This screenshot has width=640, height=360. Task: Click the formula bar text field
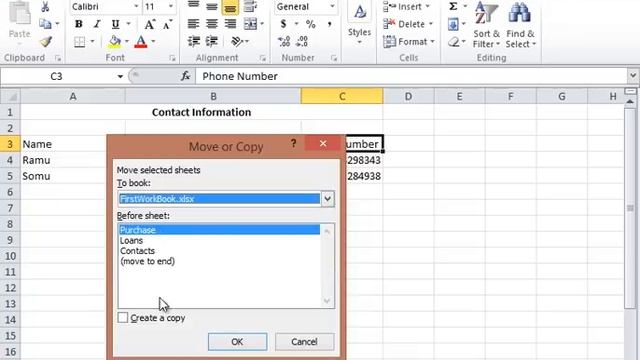pos(411,76)
